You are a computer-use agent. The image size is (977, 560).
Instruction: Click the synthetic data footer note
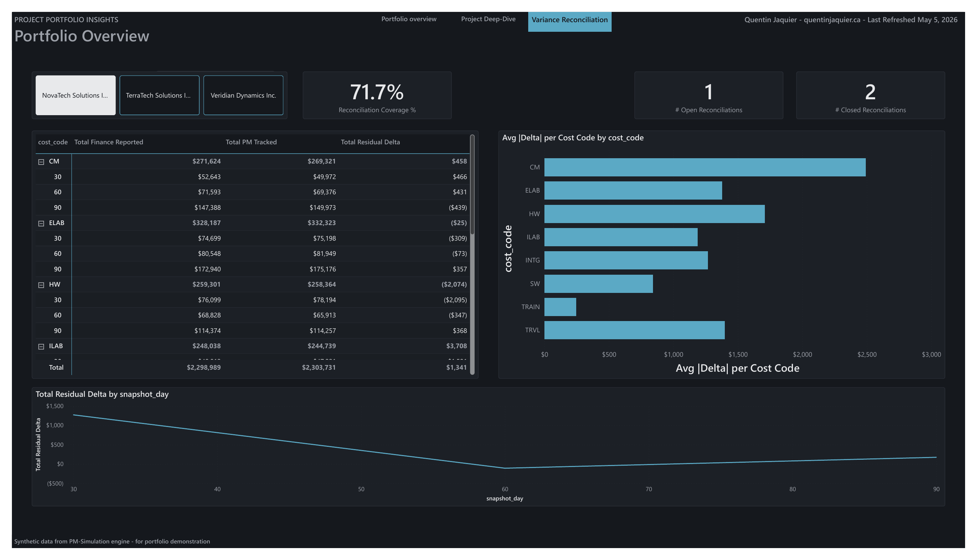point(112,541)
